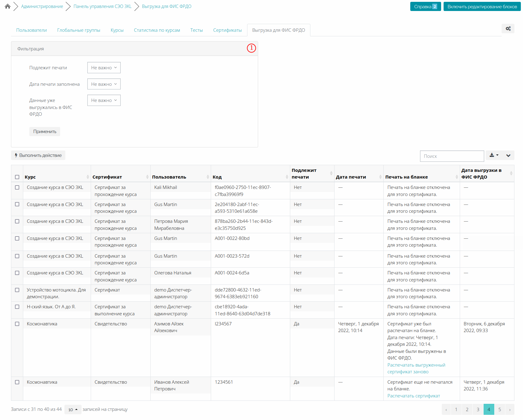Go to page 2
Screen dimensions: 523x420
point(467,410)
